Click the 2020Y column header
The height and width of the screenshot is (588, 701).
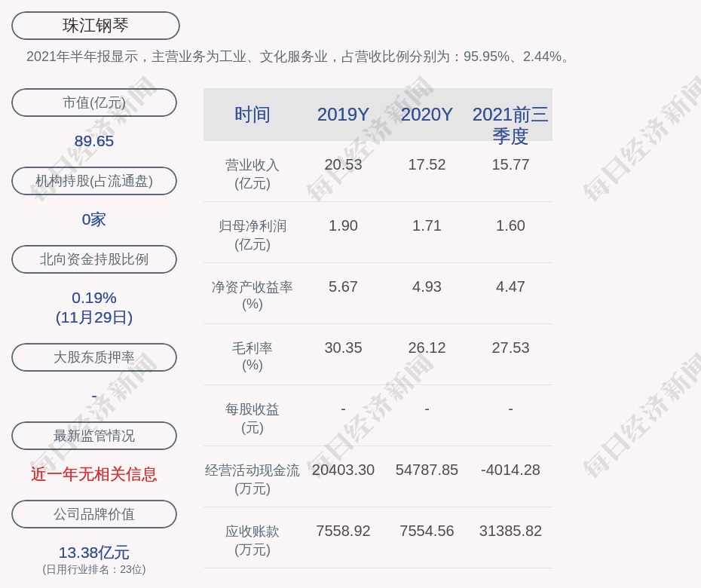[427, 115]
